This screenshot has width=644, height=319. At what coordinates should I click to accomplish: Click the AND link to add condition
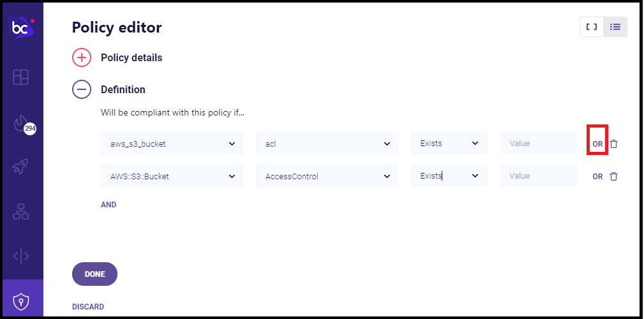coord(109,205)
